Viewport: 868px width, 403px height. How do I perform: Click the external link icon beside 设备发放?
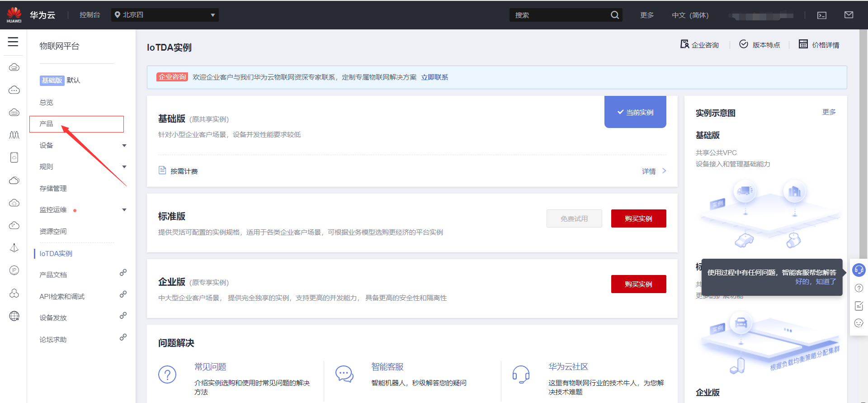coord(123,316)
